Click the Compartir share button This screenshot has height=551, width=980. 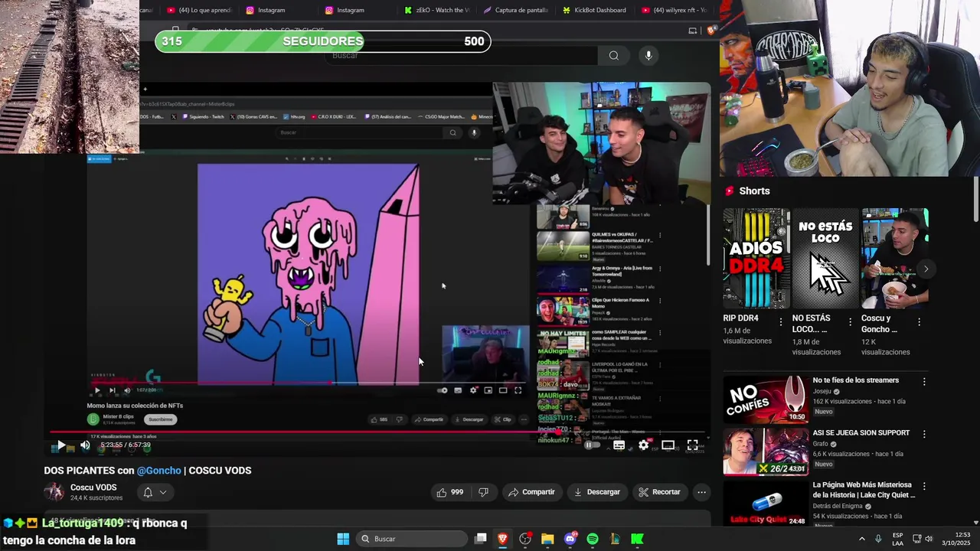tap(531, 492)
